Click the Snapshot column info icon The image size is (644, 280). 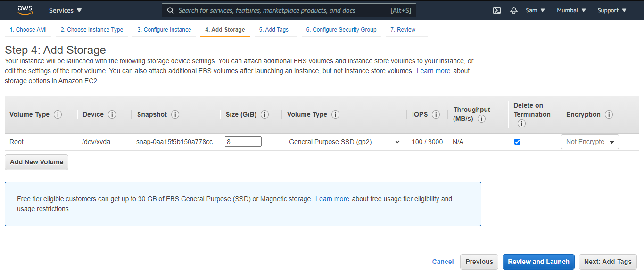coord(175,114)
